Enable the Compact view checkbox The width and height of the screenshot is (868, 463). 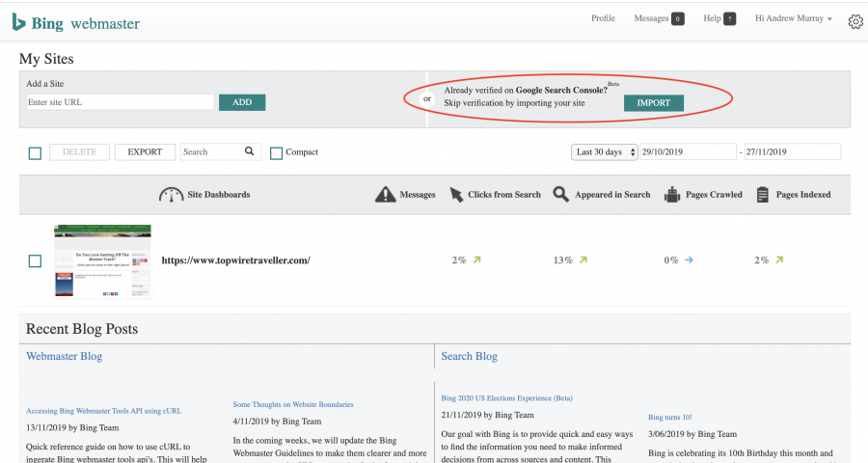pyautogui.click(x=276, y=153)
